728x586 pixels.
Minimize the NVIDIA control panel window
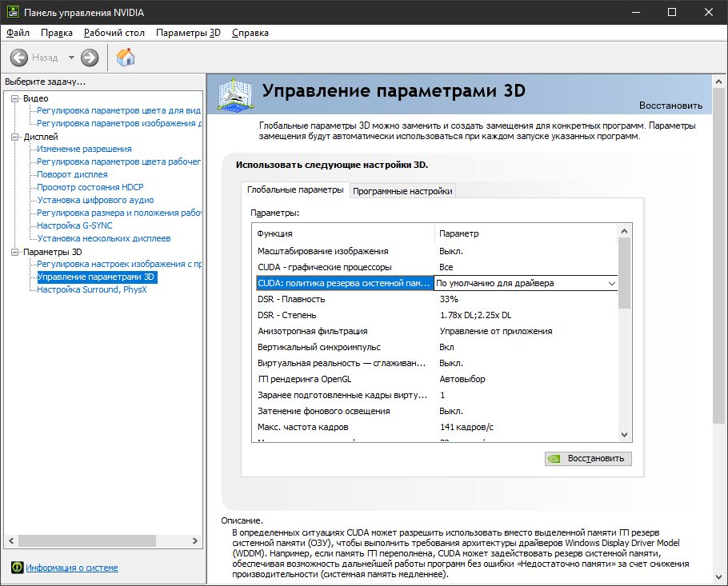click(x=636, y=12)
